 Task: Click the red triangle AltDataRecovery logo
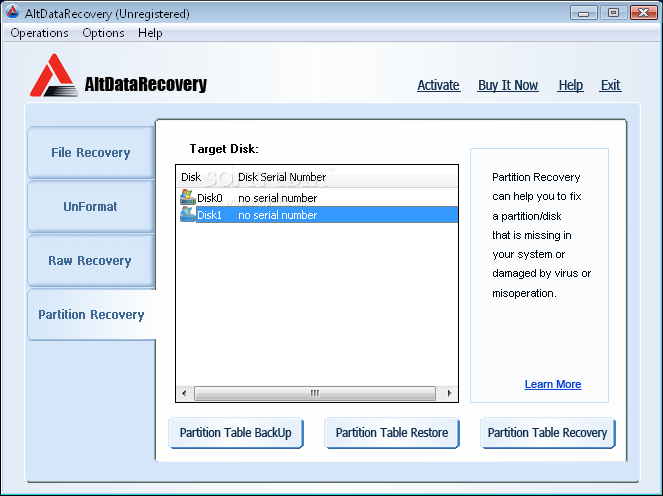[54, 75]
